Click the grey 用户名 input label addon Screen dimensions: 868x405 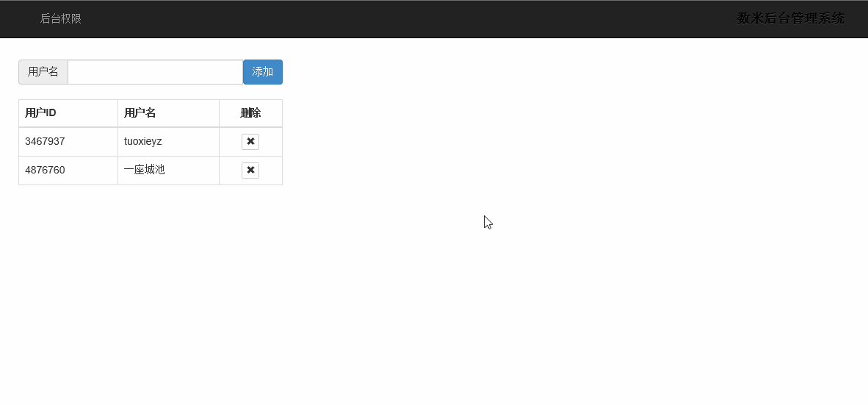point(43,72)
